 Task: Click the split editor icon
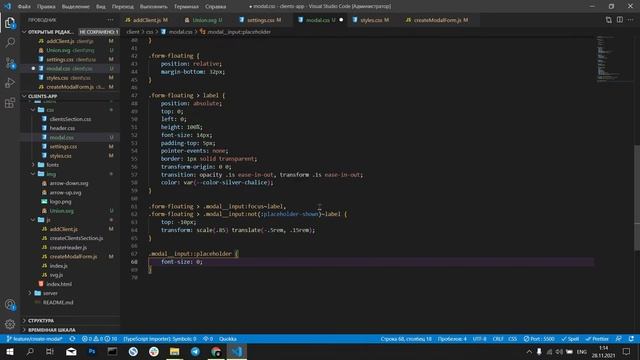(620, 20)
